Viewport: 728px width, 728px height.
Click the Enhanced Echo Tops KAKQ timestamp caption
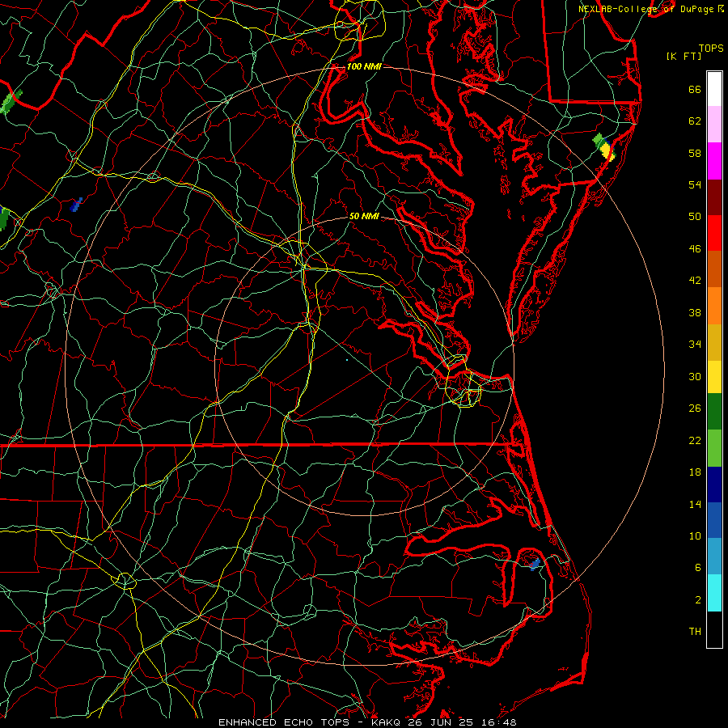(367, 722)
